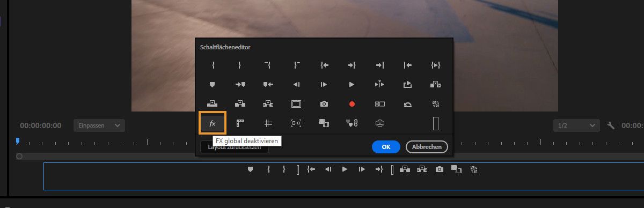Toggle the snap in monitor bracket icon
The width and height of the screenshot is (644, 208).
click(x=296, y=123)
